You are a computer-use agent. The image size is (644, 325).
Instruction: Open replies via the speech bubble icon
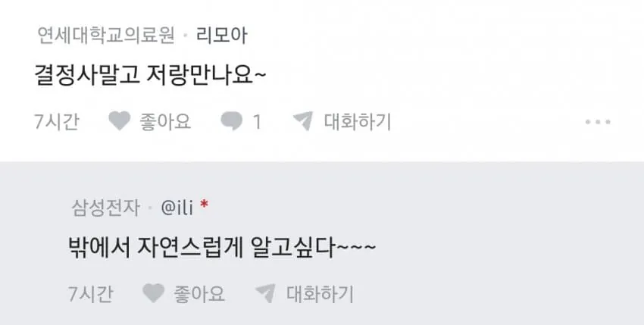[232, 122]
